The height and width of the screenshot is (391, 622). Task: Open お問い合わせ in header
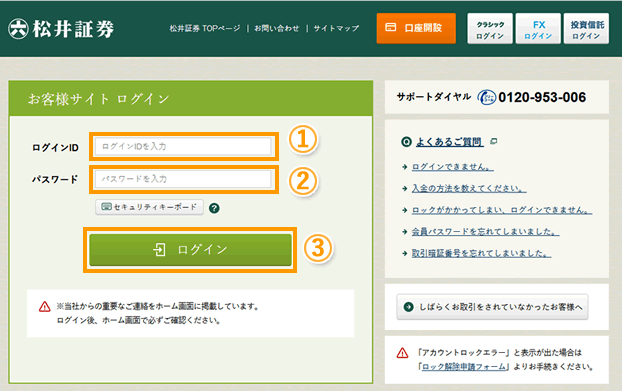(277, 29)
